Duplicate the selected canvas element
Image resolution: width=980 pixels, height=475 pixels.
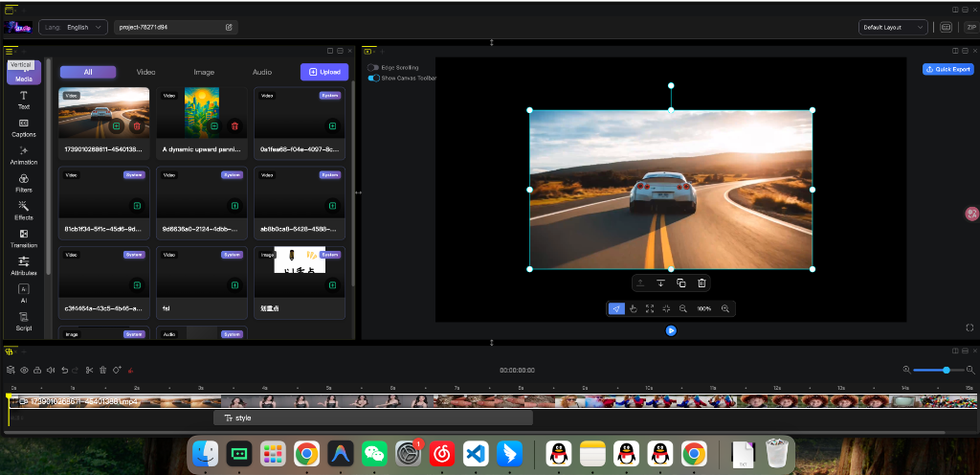point(681,283)
